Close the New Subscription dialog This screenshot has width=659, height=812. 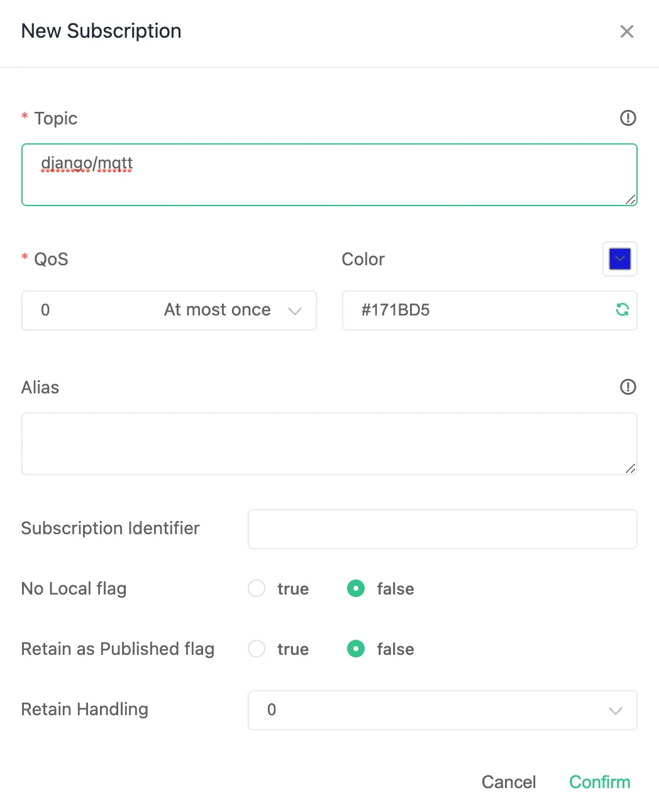(627, 31)
